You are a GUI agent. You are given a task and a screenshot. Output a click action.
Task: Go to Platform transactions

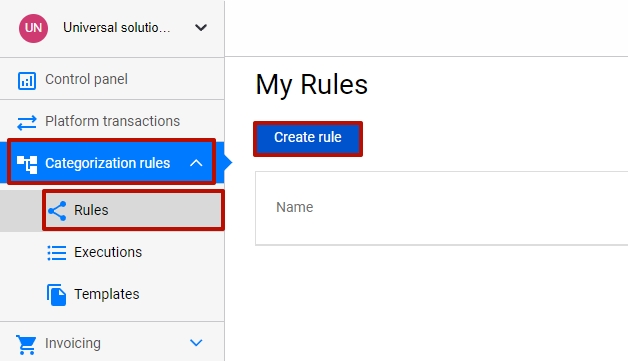112,121
